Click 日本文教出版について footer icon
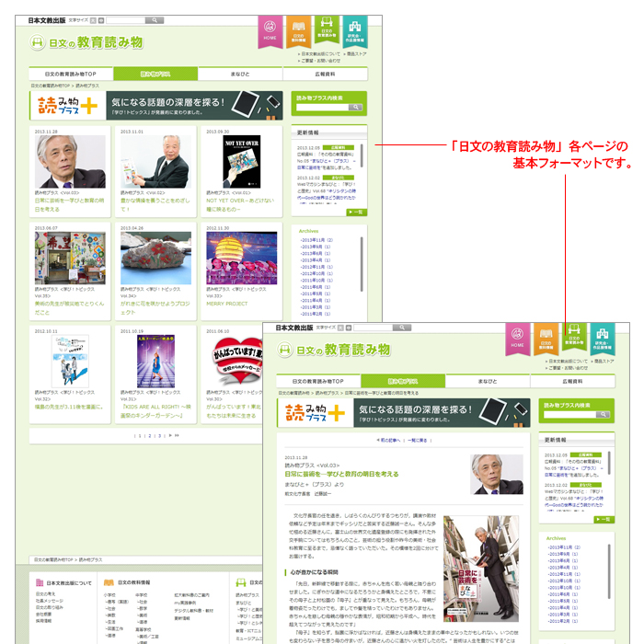 point(40,582)
